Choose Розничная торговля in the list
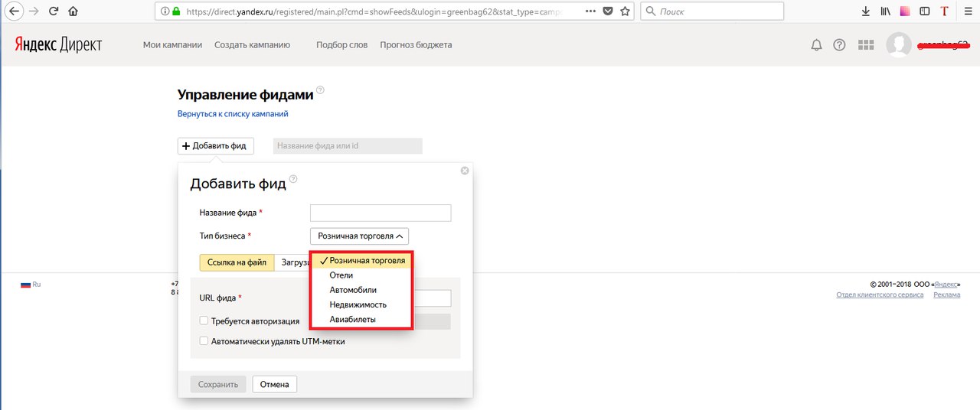The image size is (980, 410). [x=361, y=260]
